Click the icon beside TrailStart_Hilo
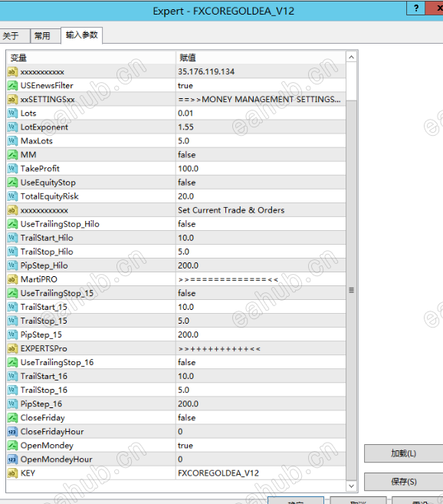 [12, 238]
